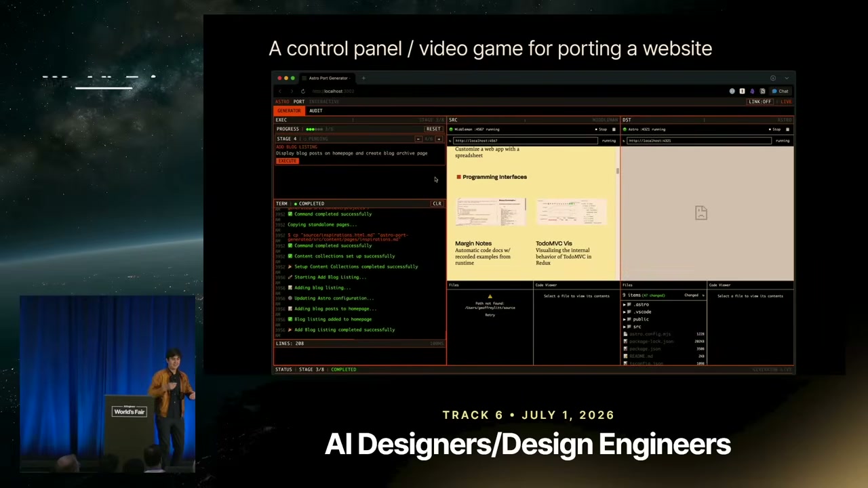
Task: Select package.json in the file list
Action: [x=665, y=349]
